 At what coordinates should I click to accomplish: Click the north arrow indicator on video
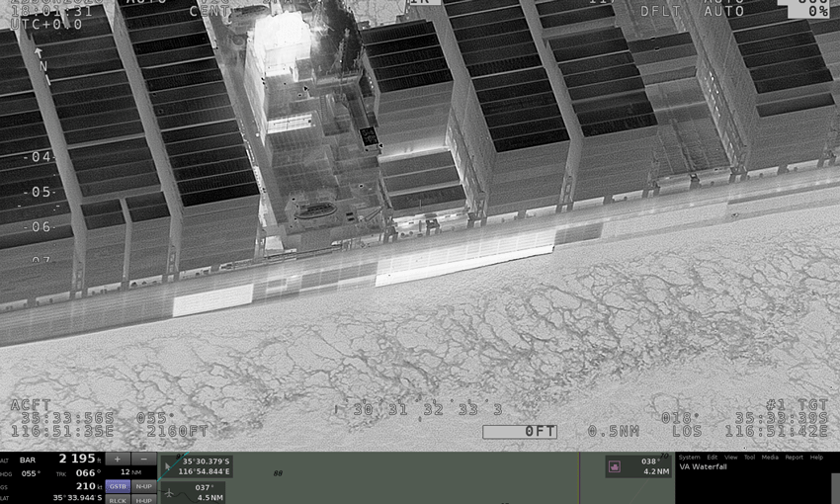point(40,55)
